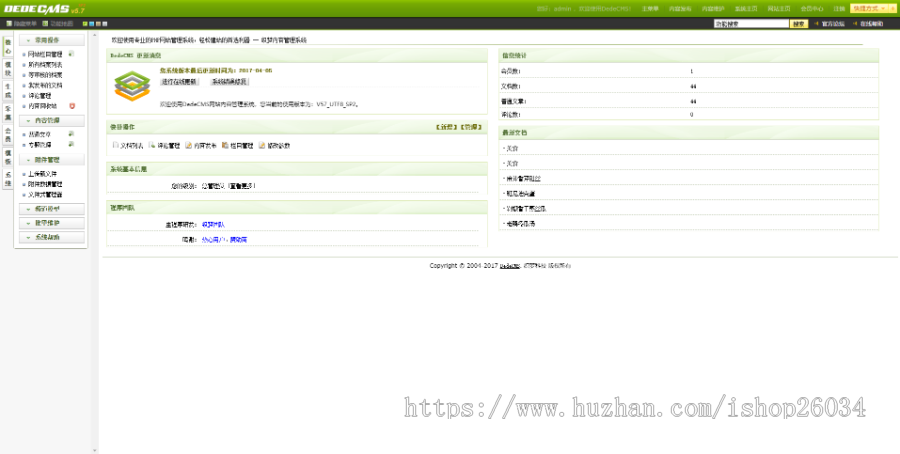Click the 系统错误修复 button

[230, 82]
